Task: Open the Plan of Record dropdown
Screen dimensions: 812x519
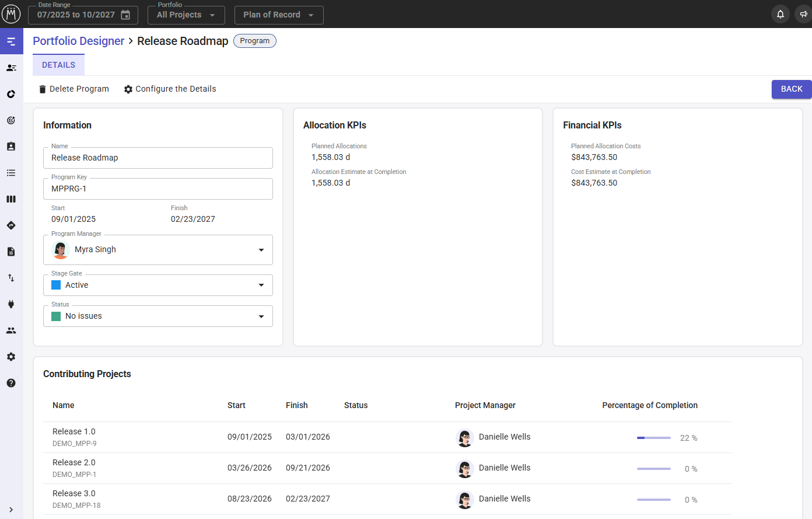Action: [x=278, y=15]
